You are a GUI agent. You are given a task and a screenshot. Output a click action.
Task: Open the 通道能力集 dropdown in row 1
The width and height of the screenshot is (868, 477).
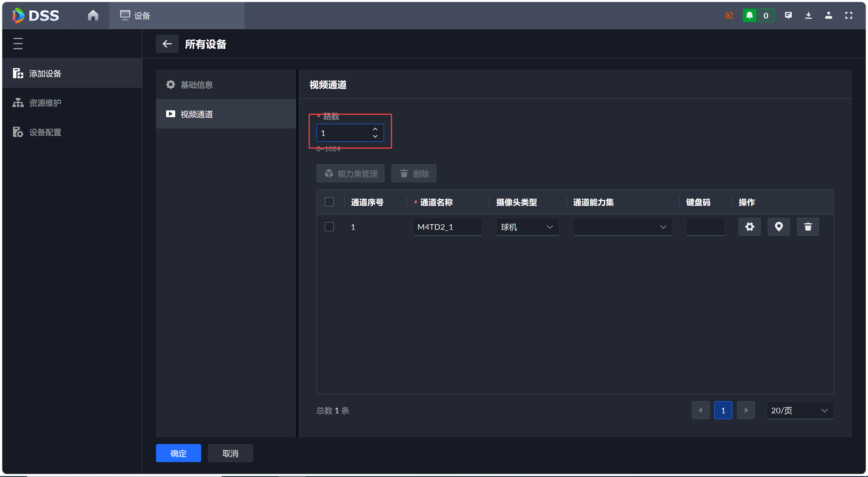622,227
